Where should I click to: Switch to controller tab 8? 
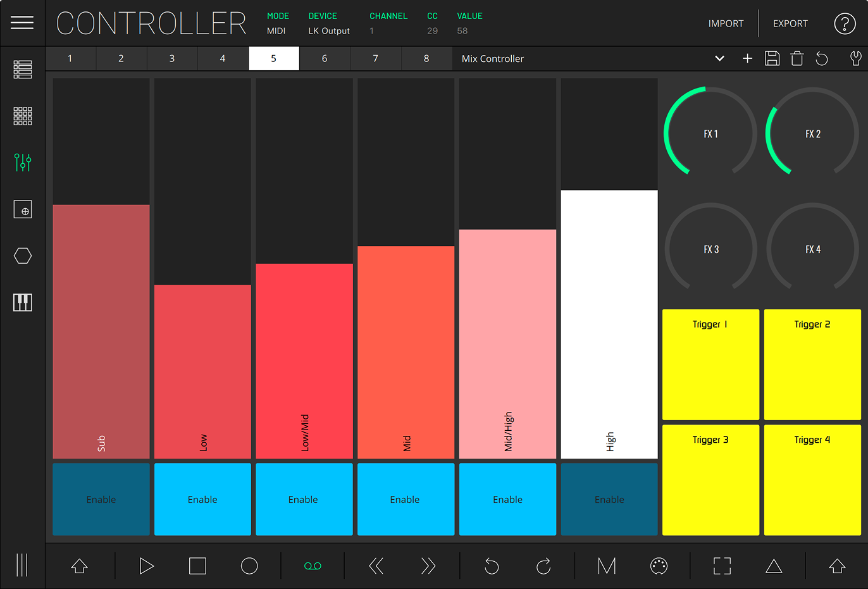pyautogui.click(x=426, y=58)
